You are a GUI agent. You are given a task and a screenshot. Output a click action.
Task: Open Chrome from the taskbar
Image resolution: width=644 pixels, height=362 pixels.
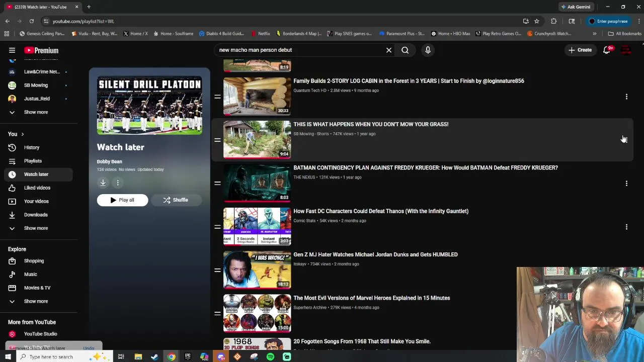tap(172, 357)
